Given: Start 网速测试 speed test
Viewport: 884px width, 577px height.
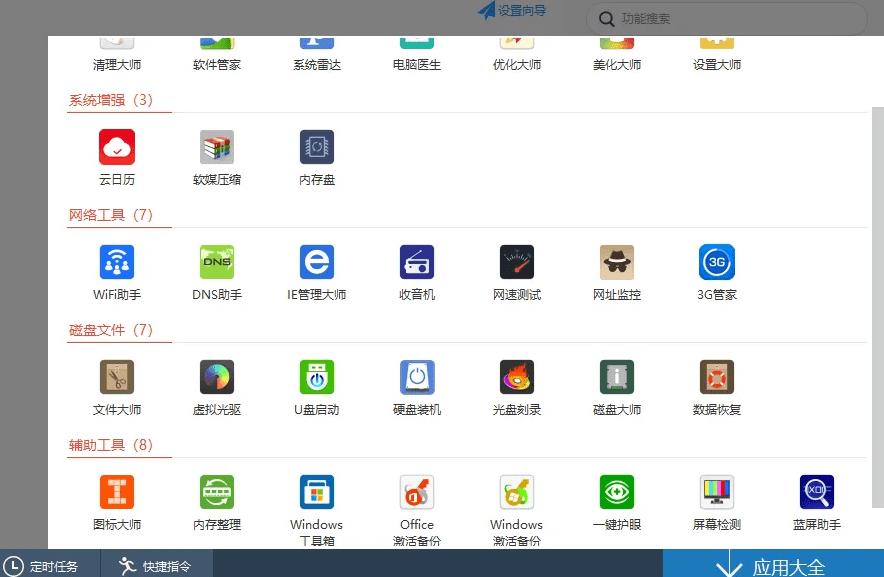Looking at the screenshot, I should tap(517, 273).
